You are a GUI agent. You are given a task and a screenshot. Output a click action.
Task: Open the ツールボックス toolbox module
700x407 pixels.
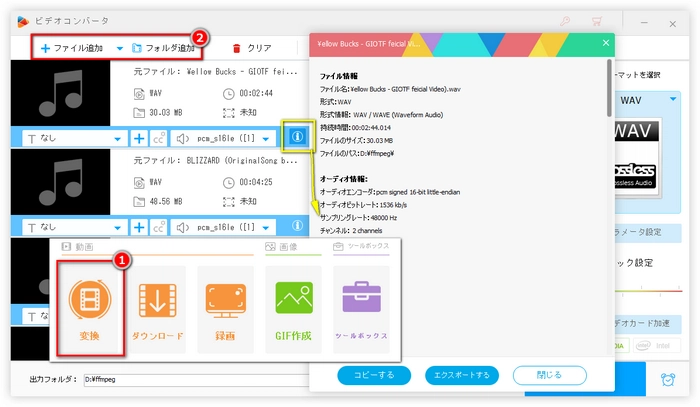point(361,309)
